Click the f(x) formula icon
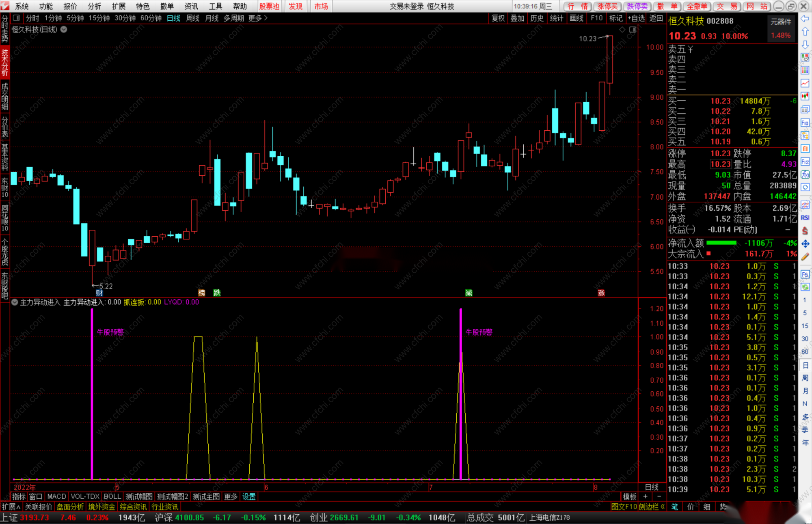This screenshot has width=812, height=524. pos(805,175)
